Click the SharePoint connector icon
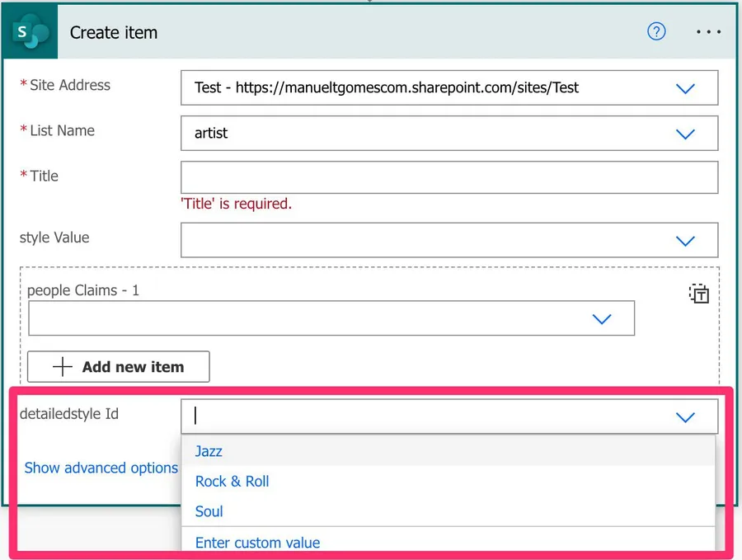This screenshot has width=742, height=560. click(x=31, y=33)
